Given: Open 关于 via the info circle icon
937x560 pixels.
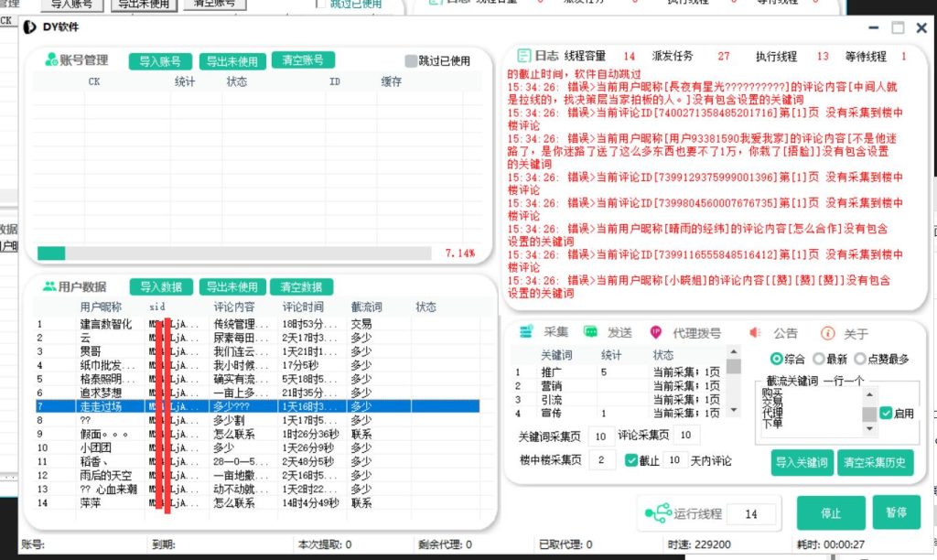Looking at the screenshot, I should 829,332.
